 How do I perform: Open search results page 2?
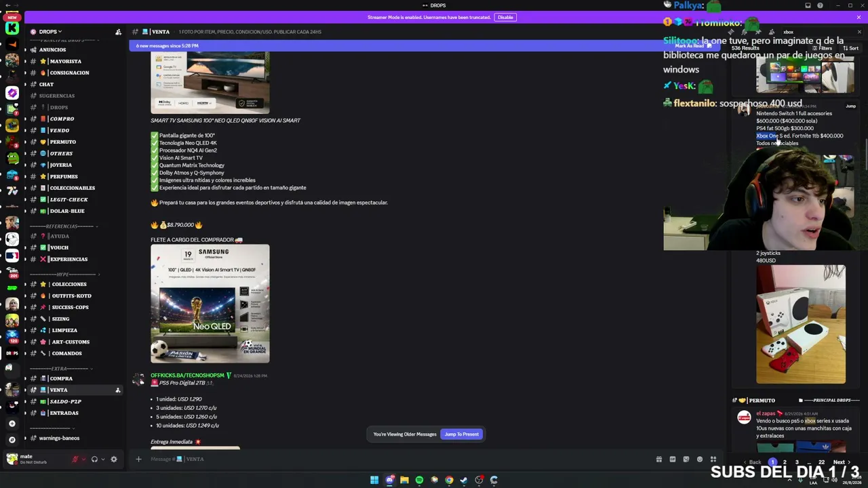pyautogui.click(x=785, y=462)
